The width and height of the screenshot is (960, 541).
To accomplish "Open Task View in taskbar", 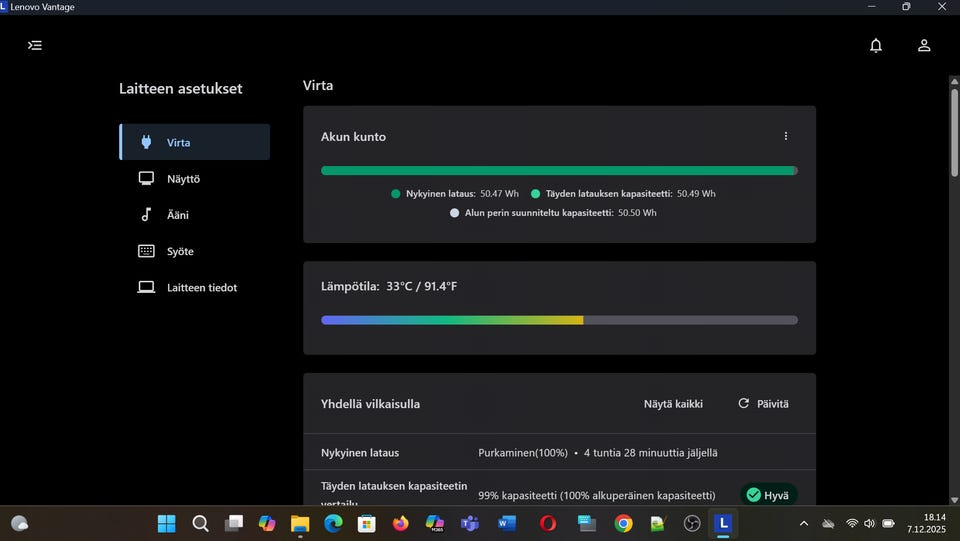I will pos(233,524).
